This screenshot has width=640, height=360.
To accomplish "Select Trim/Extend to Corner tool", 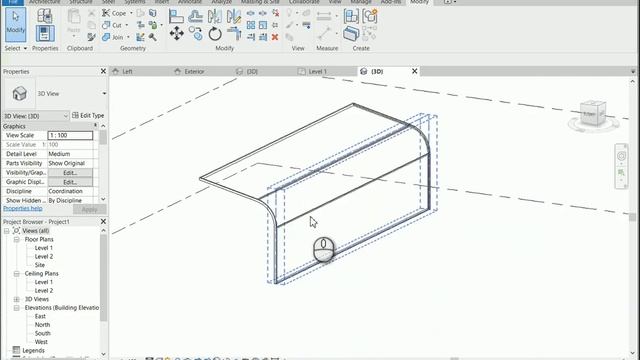I will tap(234, 33).
